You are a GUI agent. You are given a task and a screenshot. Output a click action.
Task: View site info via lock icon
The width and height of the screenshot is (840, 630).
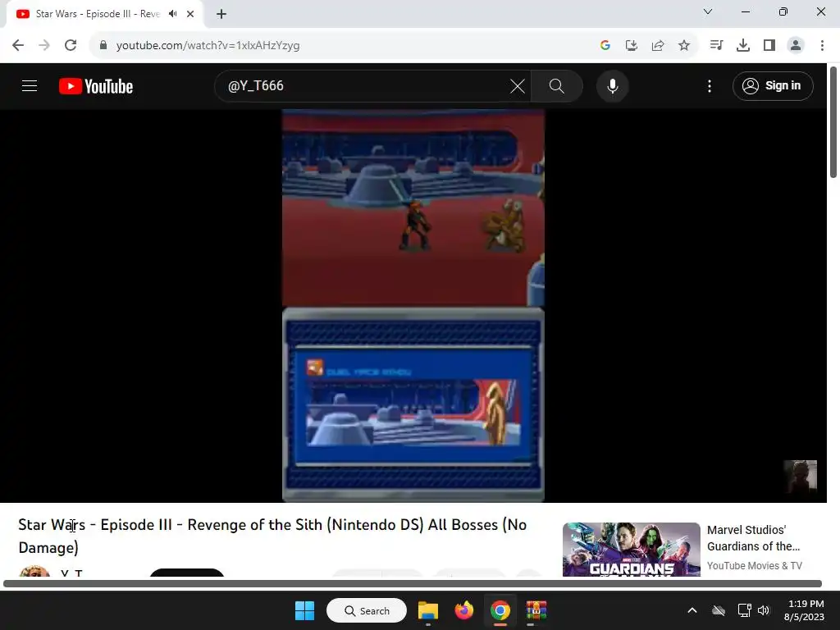tap(103, 45)
